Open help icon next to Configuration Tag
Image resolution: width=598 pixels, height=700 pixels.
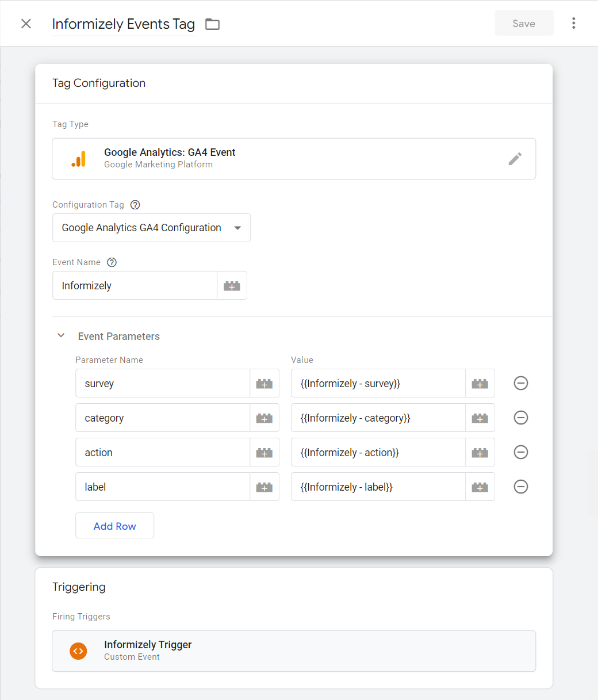tap(135, 205)
